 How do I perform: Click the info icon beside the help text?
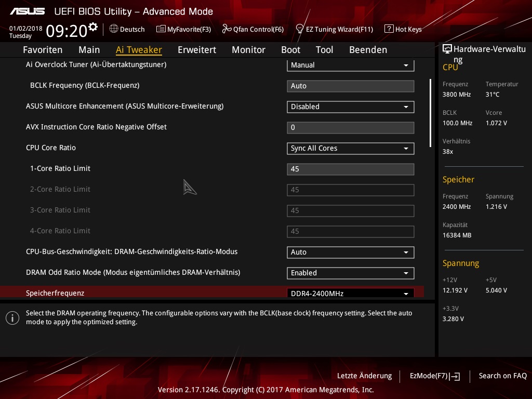click(12, 318)
